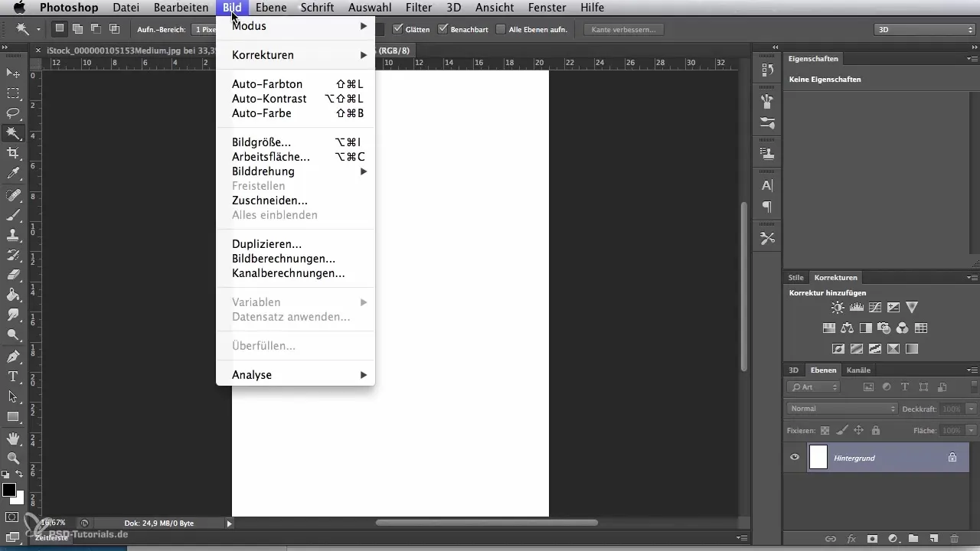Add a Vibrance adjustment
980x551 pixels.
point(911,308)
